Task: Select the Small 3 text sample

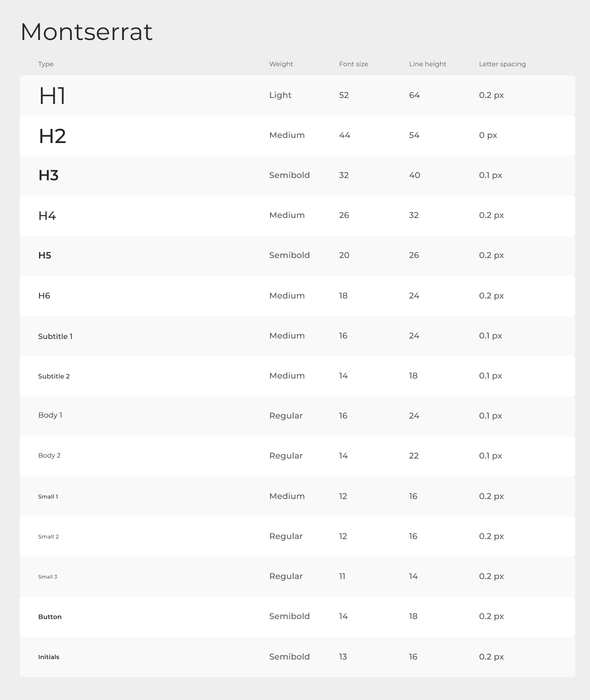Action: (48, 577)
